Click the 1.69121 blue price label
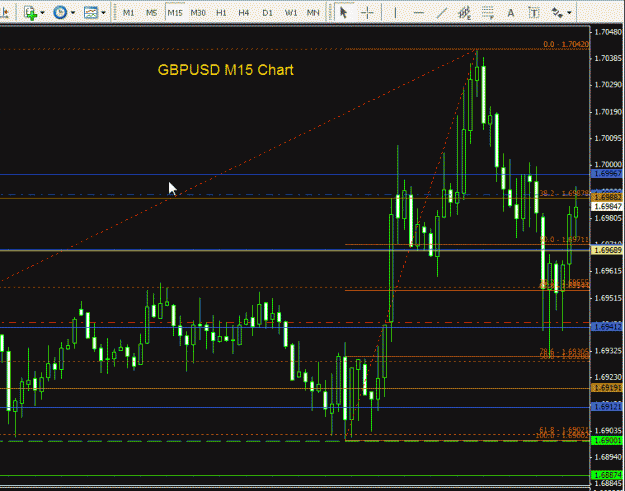 coord(607,407)
